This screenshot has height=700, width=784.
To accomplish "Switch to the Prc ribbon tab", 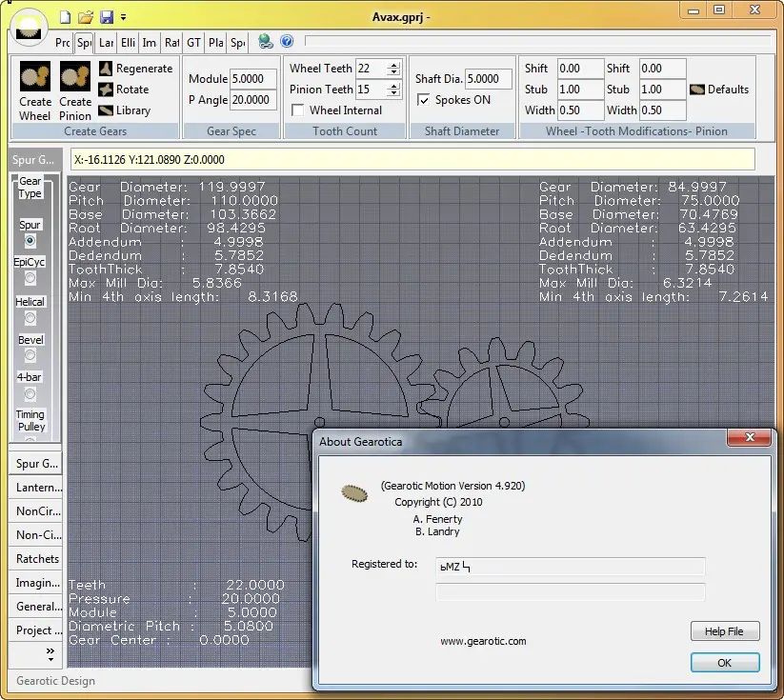I will pos(63,43).
